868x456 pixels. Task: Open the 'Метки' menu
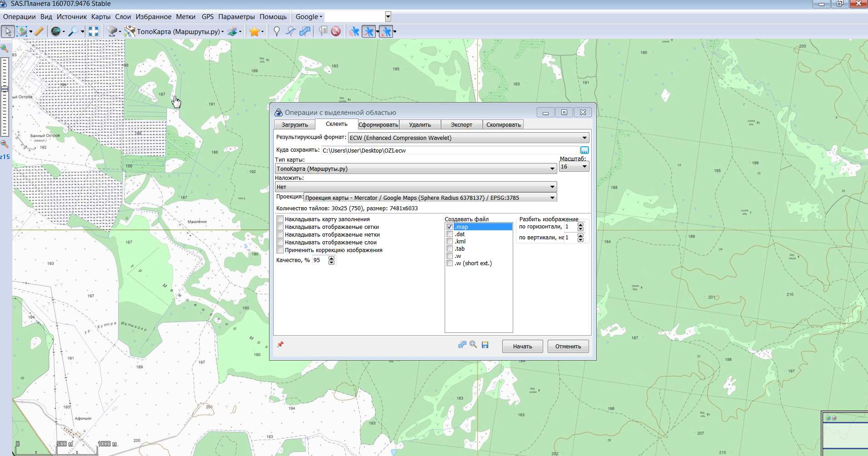point(186,17)
